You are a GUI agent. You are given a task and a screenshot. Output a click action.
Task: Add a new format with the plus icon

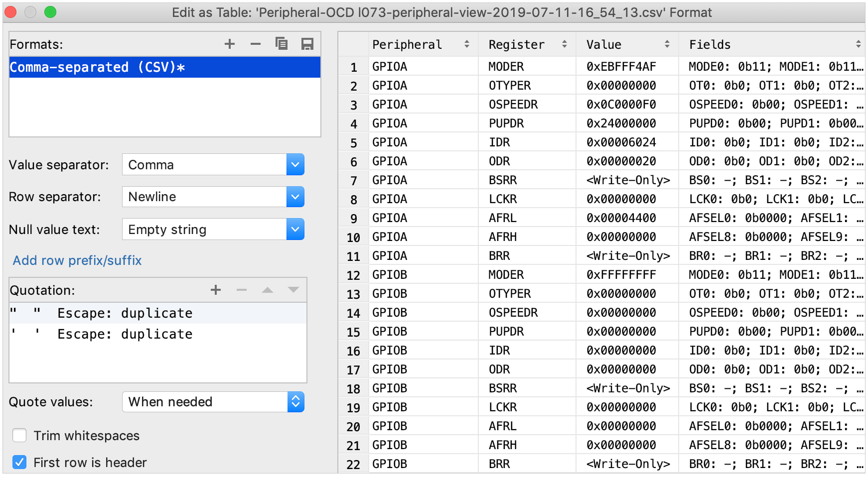(x=230, y=44)
